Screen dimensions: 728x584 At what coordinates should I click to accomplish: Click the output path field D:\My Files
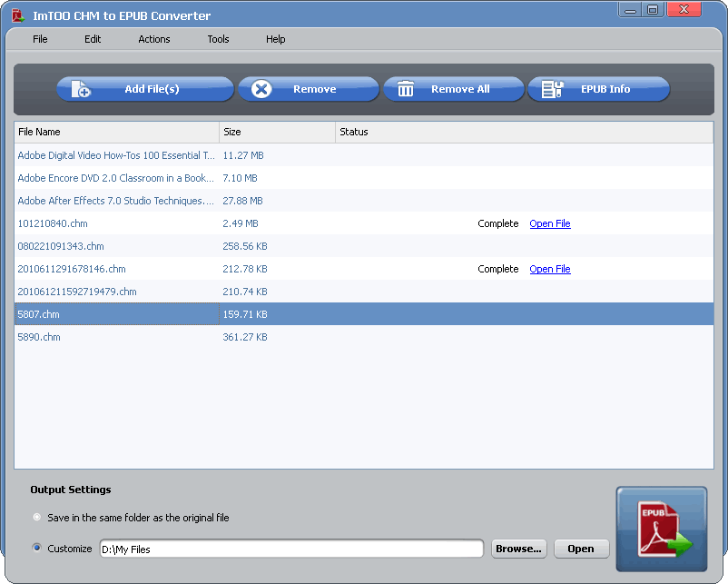(x=291, y=549)
